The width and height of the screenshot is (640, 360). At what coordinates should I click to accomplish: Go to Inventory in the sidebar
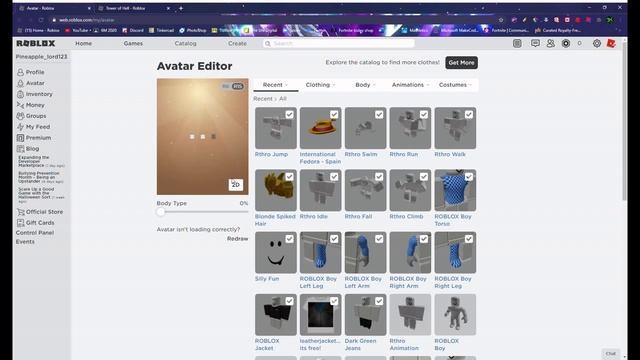(x=35, y=94)
